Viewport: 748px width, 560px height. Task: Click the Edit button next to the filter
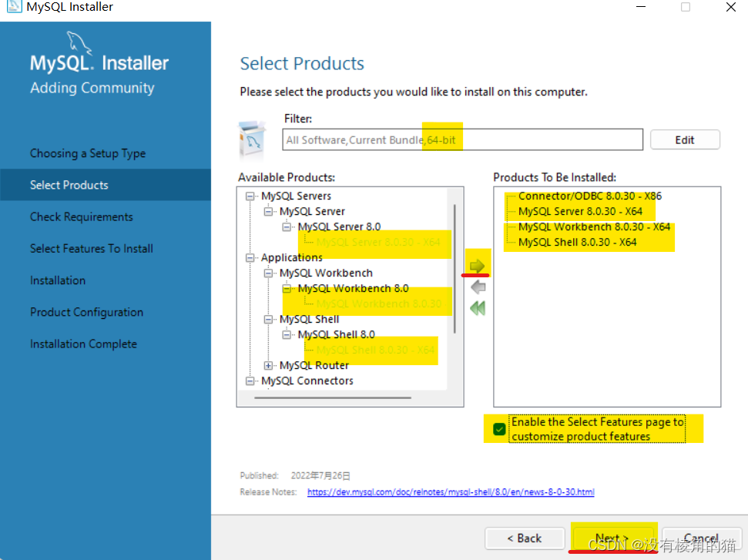(x=684, y=139)
